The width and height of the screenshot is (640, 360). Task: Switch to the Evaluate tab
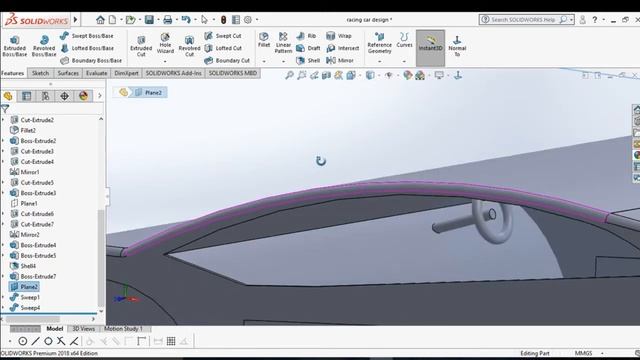click(96, 73)
